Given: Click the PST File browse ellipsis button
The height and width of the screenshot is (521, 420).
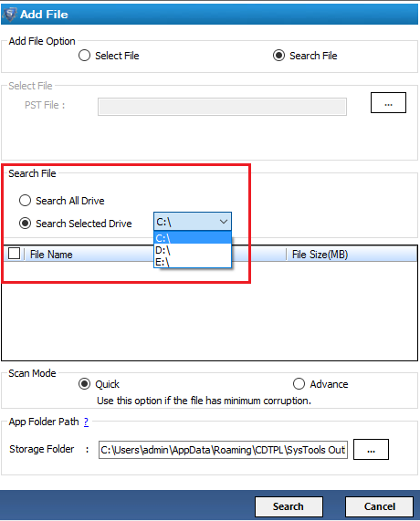Looking at the screenshot, I should (x=388, y=103).
